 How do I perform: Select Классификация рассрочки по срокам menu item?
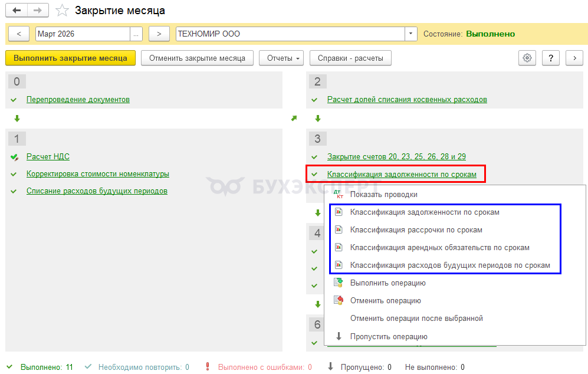[x=416, y=230]
